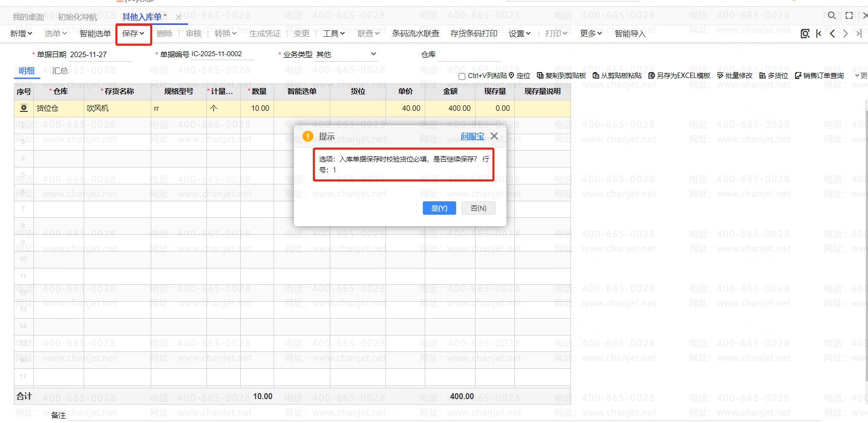Click quantity cell 10.00 in row 1
868x423 pixels.
257,108
